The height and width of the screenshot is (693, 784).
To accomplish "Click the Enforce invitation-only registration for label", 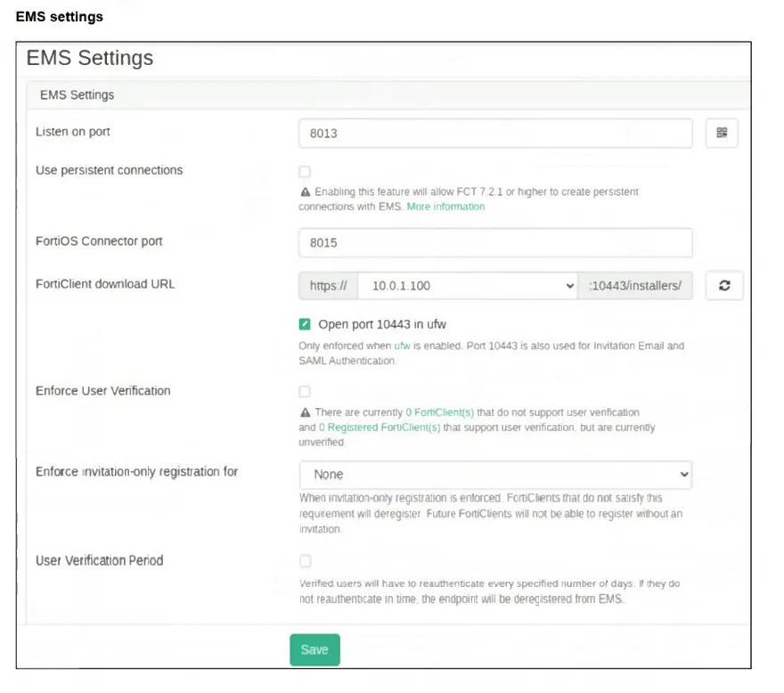I will click(x=136, y=472).
